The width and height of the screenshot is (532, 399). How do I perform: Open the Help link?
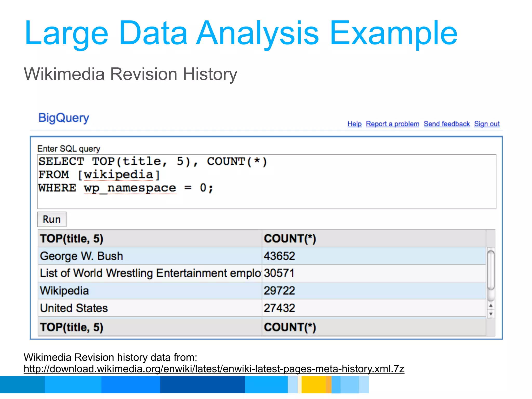click(355, 124)
